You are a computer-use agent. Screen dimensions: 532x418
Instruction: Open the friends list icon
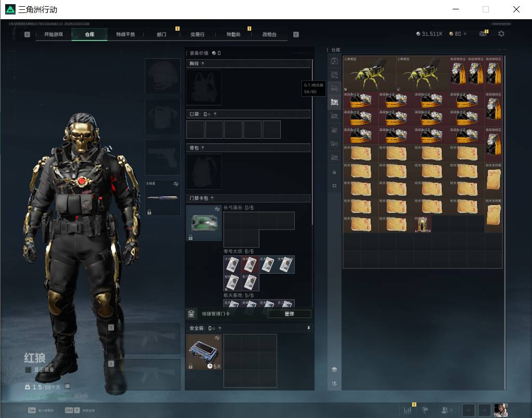click(444, 410)
